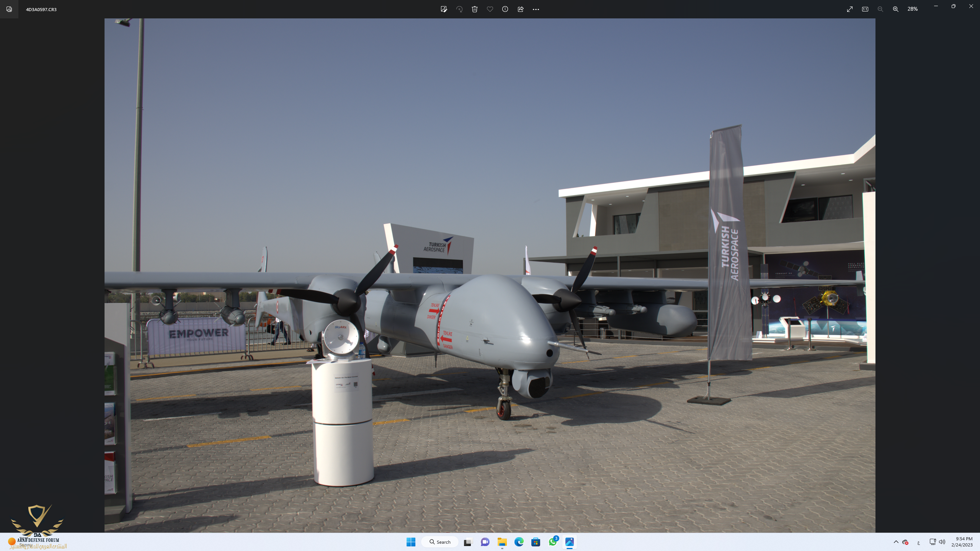Screen dimensions: 980x551
Task: Open the volume speaker tray icon
Action: pyautogui.click(x=942, y=542)
